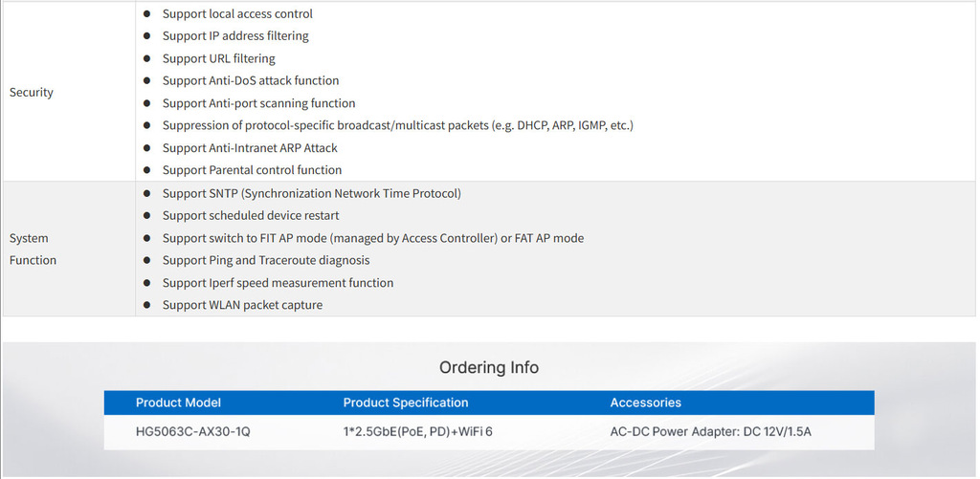This screenshot has width=980, height=479.
Task: Click the Security row label
Action: tap(32, 93)
